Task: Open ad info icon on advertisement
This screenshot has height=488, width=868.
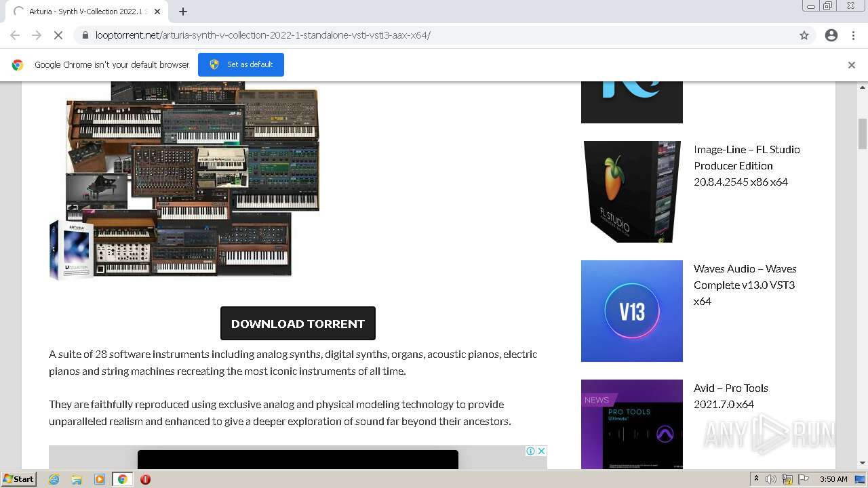Action: (x=531, y=451)
